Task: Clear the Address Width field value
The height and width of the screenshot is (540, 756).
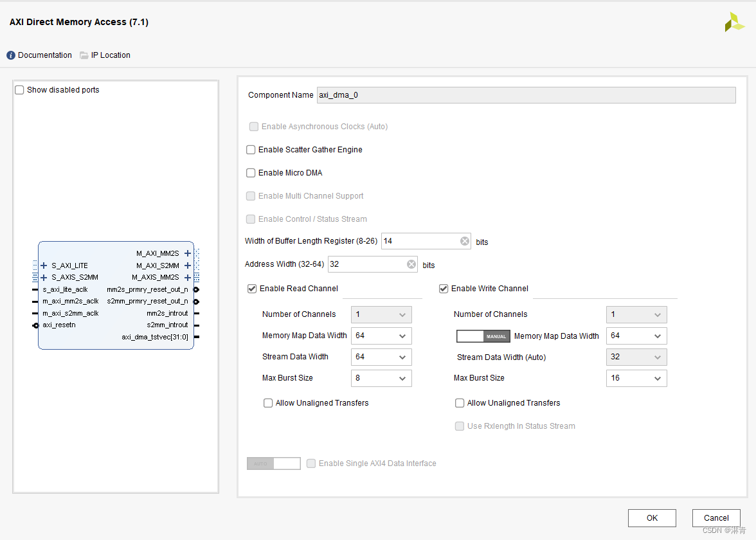Action: 411,264
